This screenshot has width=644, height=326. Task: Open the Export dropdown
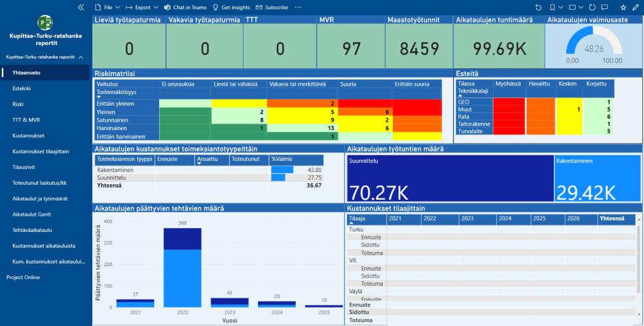tap(142, 7)
